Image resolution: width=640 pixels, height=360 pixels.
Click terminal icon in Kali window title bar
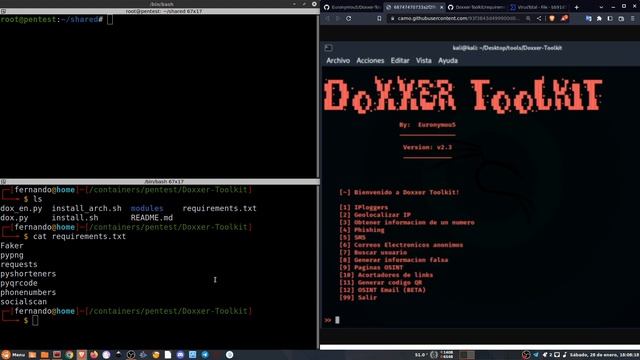(329, 48)
